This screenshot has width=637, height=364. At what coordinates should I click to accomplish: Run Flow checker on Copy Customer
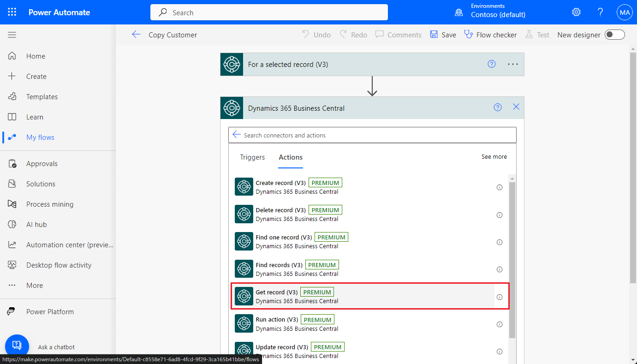pyautogui.click(x=490, y=34)
